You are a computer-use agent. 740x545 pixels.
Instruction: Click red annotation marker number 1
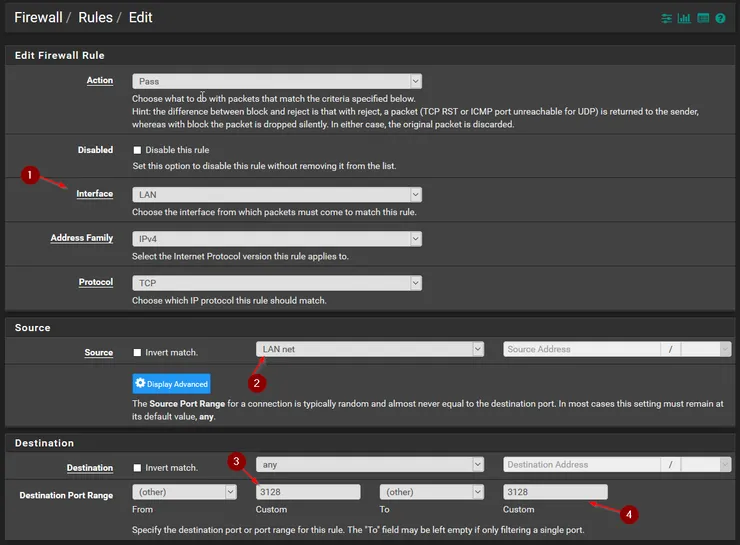pos(30,175)
